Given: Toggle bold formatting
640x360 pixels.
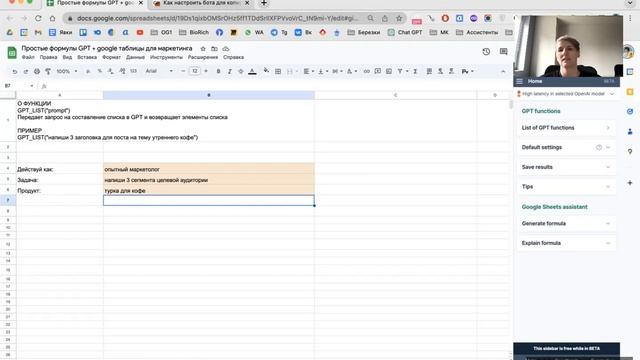Looking at the screenshot, I should tap(218, 71).
